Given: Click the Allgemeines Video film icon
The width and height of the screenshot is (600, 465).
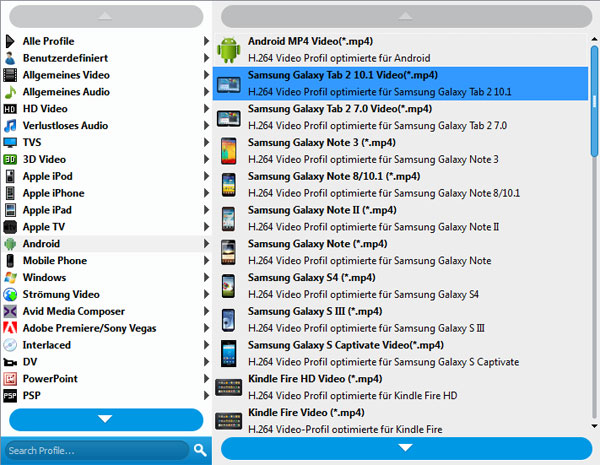Looking at the screenshot, I should point(10,75).
